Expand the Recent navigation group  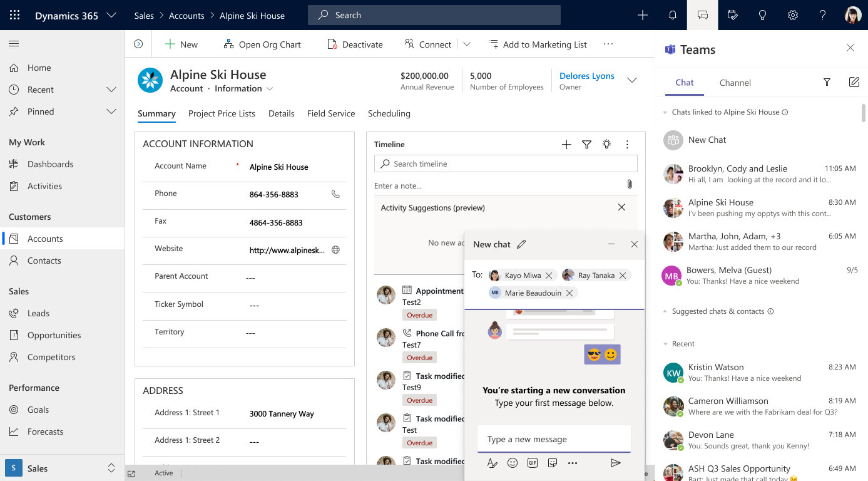pyautogui.click(x=111, y=90)
